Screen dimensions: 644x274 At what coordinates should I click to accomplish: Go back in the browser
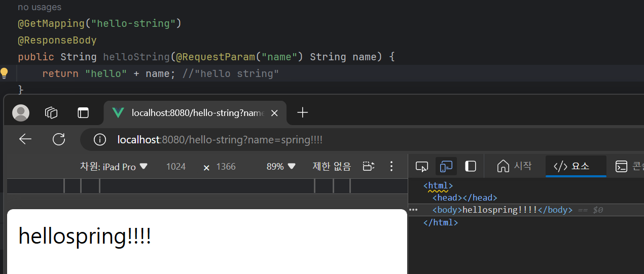25,139
